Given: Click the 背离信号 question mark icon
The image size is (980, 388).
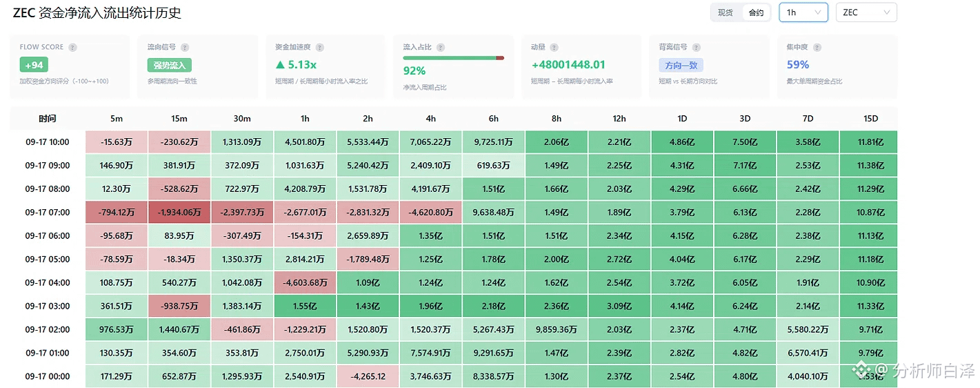Looking at the screenshot, I should [696, 48].
